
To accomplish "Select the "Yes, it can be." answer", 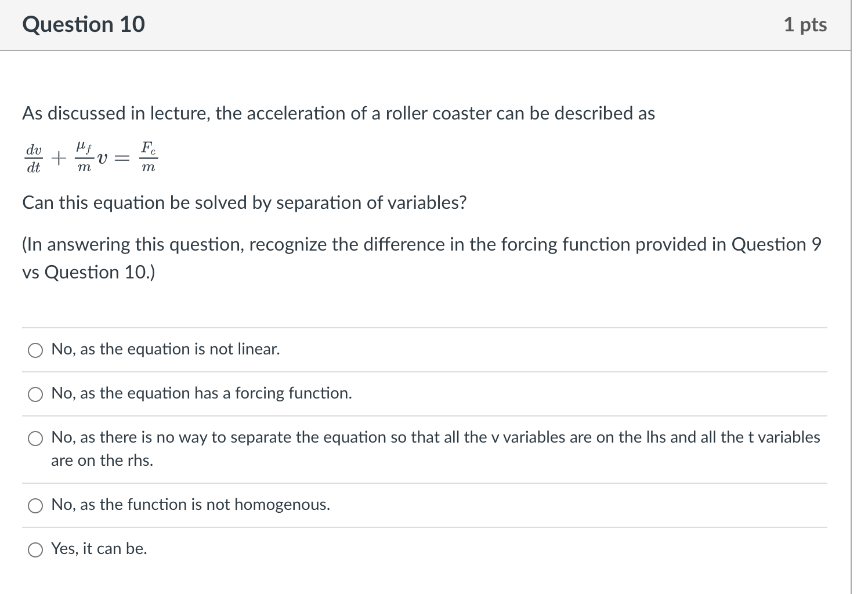I will tap(99, 549).
